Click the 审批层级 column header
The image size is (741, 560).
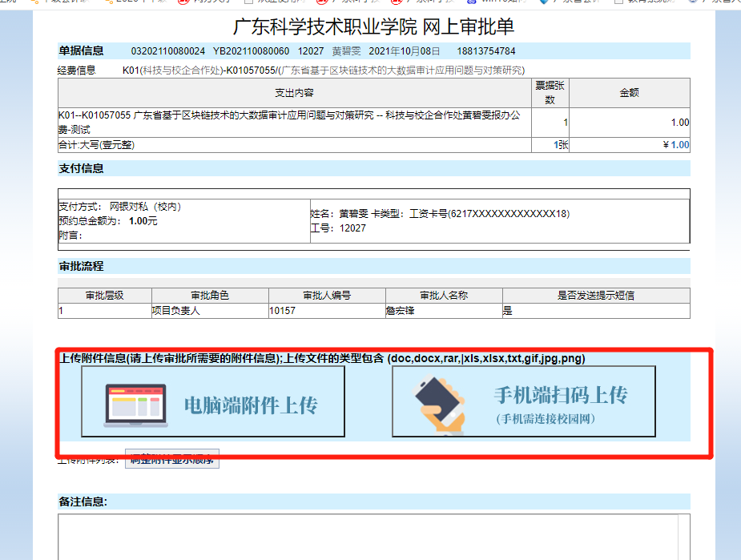(104, 296)
